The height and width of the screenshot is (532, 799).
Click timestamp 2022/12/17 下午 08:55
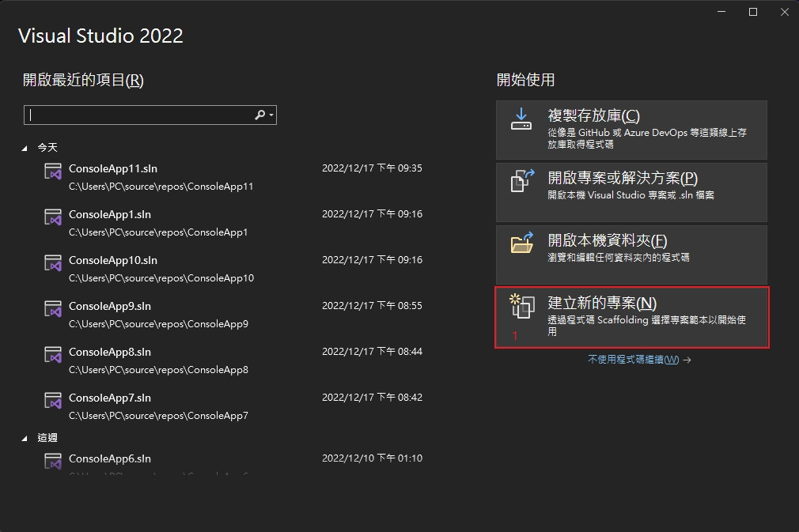point(372,305)
